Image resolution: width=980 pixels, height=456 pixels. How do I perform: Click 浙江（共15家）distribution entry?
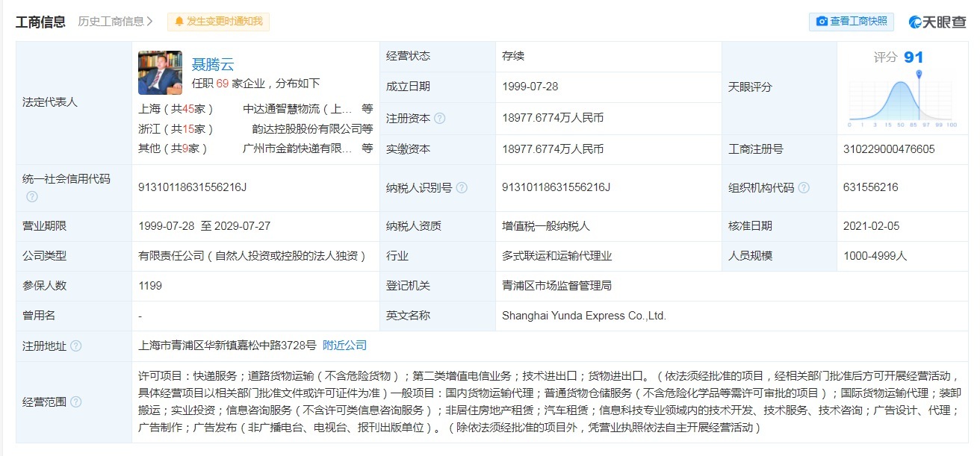176,128
